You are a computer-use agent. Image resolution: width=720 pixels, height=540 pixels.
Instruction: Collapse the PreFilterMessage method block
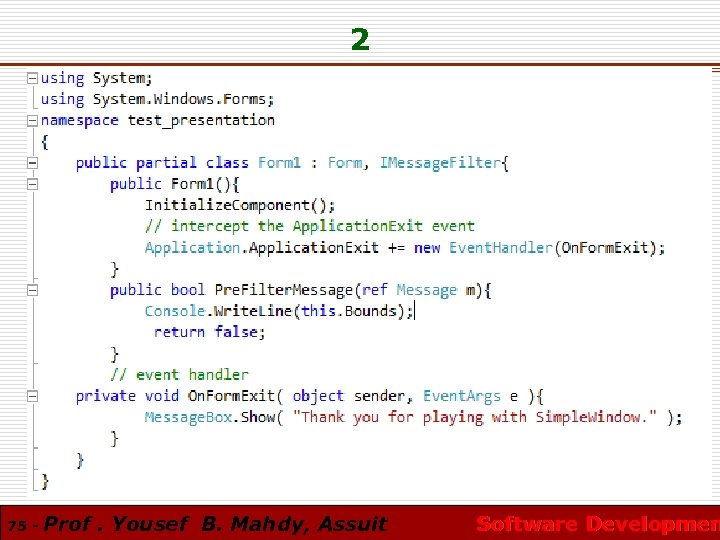click(32, 290)
